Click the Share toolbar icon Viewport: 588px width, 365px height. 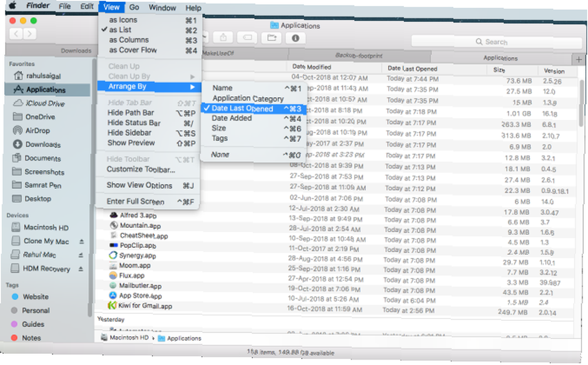click(x=223, y=38)
